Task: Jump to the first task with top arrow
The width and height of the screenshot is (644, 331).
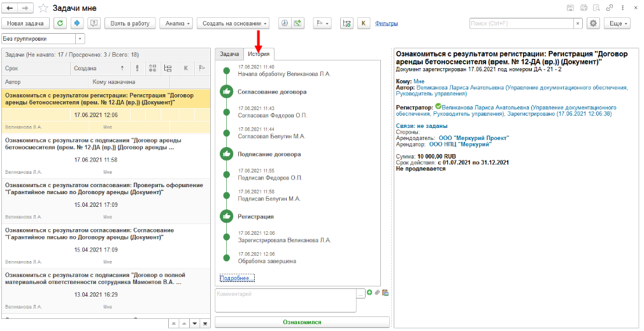Action: point(174,323)
